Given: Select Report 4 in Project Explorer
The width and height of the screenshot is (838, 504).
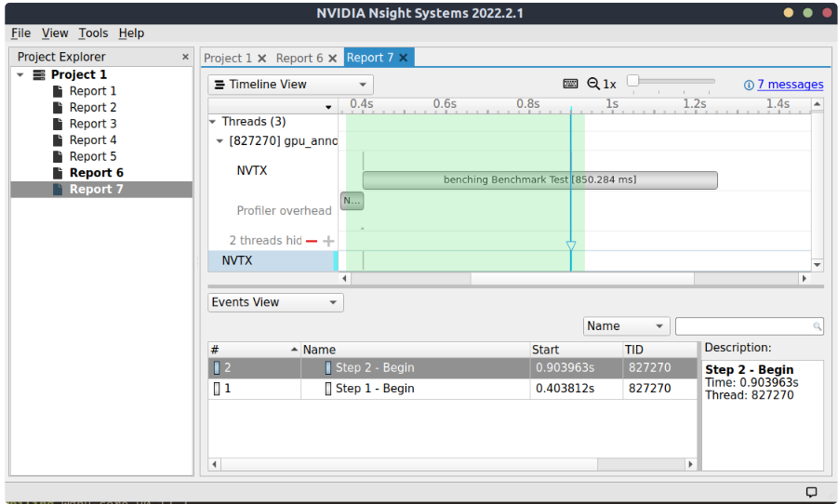Looking at the screenshot, I should click(93, 140).
